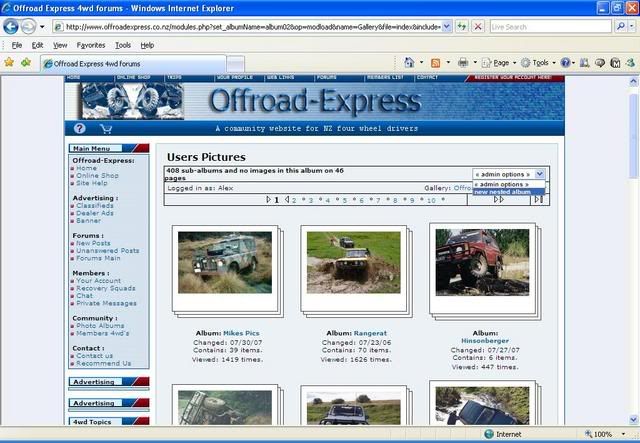The image size is (640, 443).
Task: Open the Edit menu
Action: (x=37, y=45)
